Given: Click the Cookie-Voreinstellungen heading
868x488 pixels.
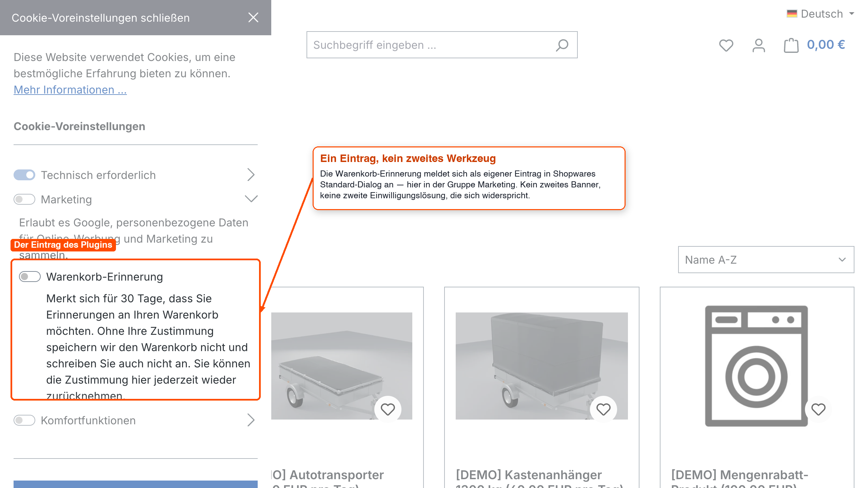Looking at the screenshot, I should tap(79, 126).
